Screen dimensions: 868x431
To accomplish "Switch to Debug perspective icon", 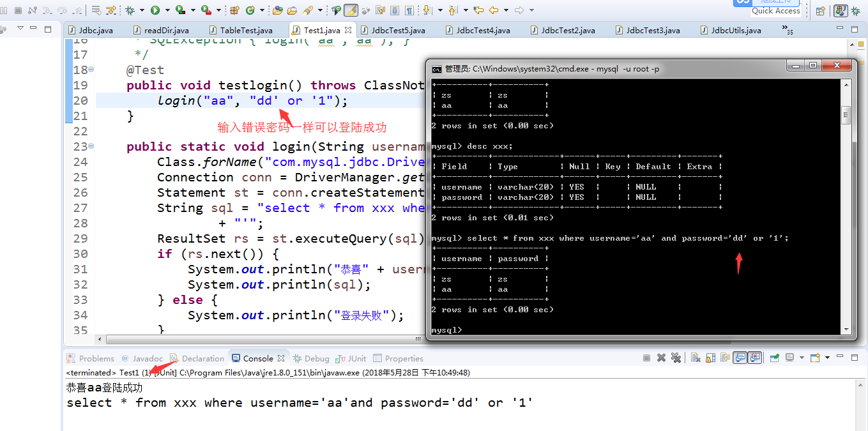I will tap(856, 11).
